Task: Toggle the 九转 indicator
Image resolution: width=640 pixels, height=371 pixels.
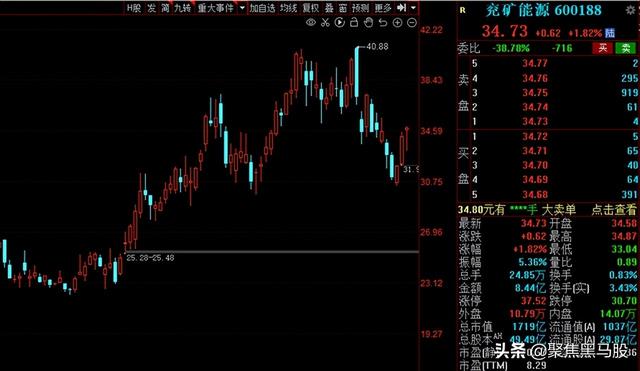Action: click(x=182, y=8)
